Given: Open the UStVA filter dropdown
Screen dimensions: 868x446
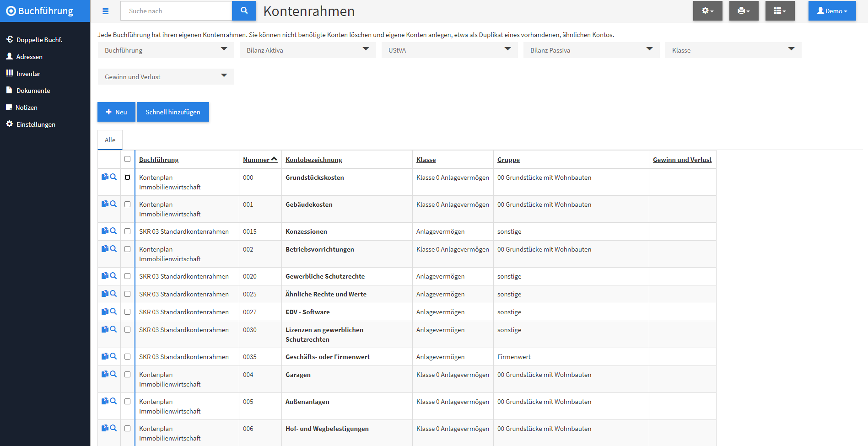Looking at the screenshot, I should pos(450,50).
